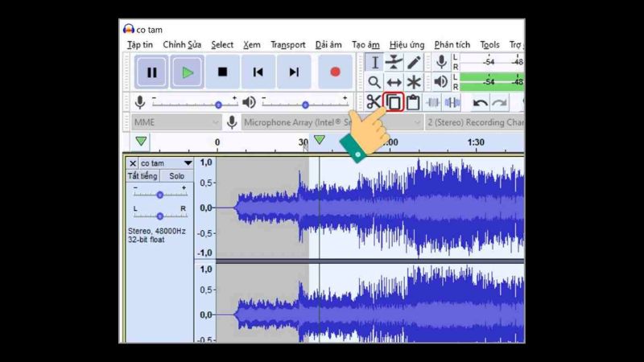Click the lower channel waveform

[x=369, y=303]
